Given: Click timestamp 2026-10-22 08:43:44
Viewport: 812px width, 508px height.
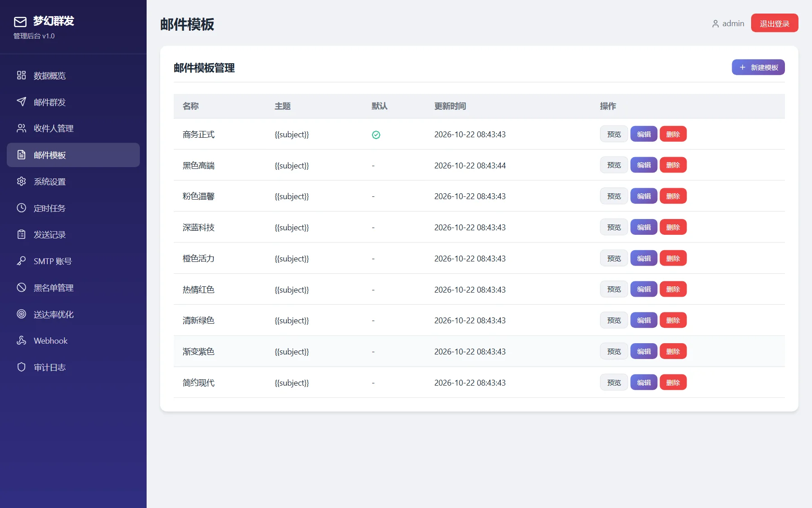Looking at the screenshot, I should (470, 165).
